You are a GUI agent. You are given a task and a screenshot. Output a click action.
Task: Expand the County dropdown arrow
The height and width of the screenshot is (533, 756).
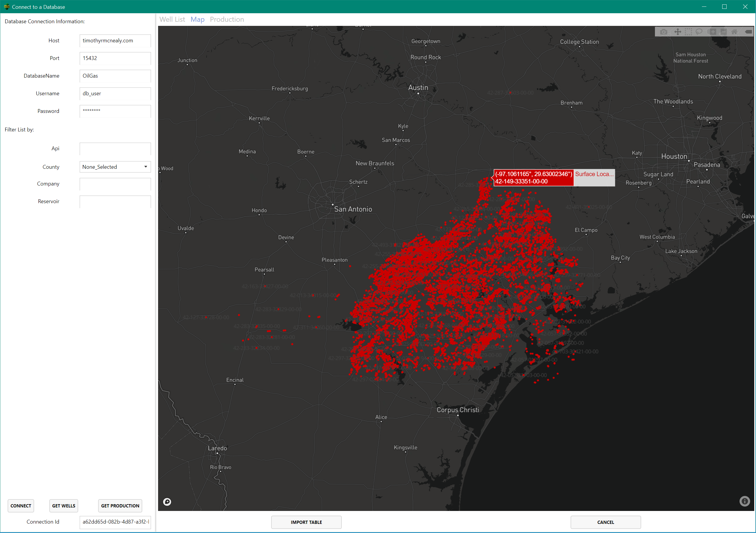145,167
